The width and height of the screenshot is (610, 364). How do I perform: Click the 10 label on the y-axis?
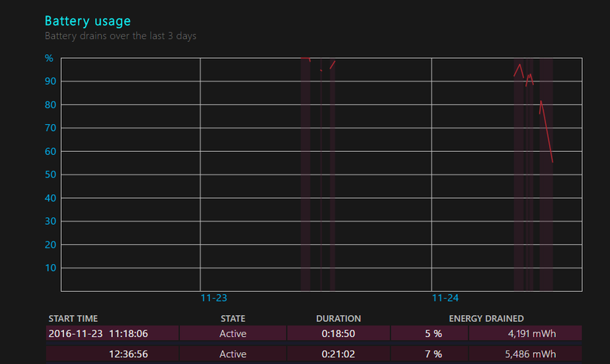point(49,268)
